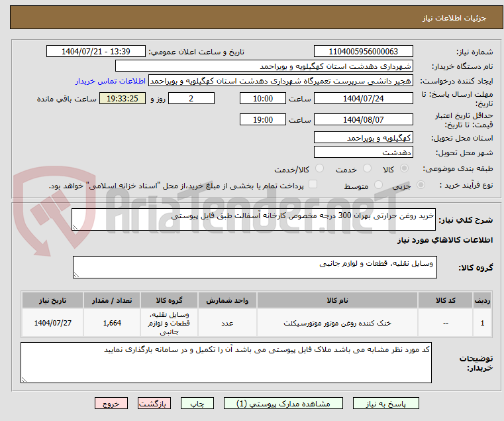
Task: Click the response deadline date 1404/07/24 field
Action: pyautogui.click(x=363, y=99)
